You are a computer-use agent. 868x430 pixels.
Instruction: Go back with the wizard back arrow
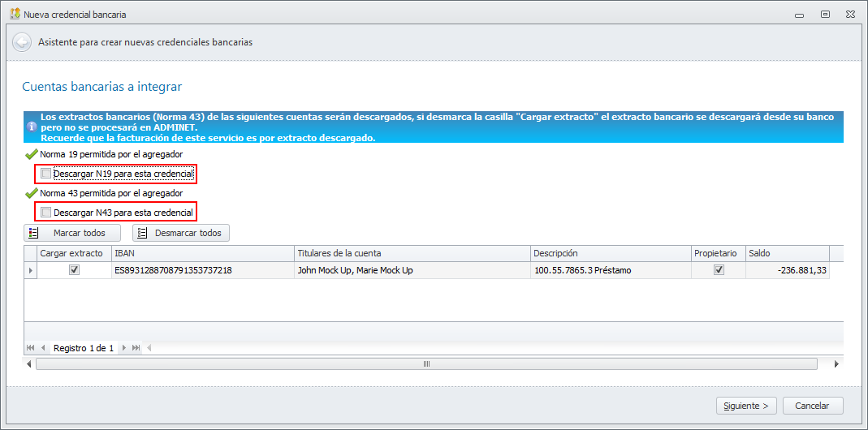tap(22, 42)
